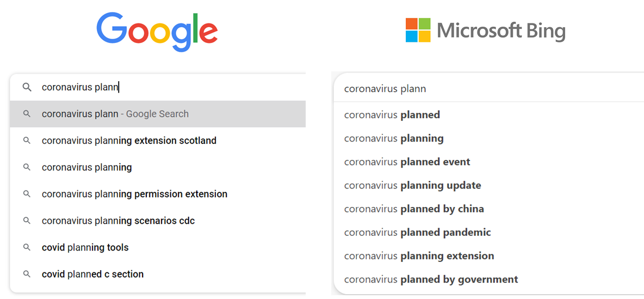Viewport: 644px width, 299px height.
Task: Click magnifier icon beside 'coronavirus planning permission extension'
Action: 27,194
